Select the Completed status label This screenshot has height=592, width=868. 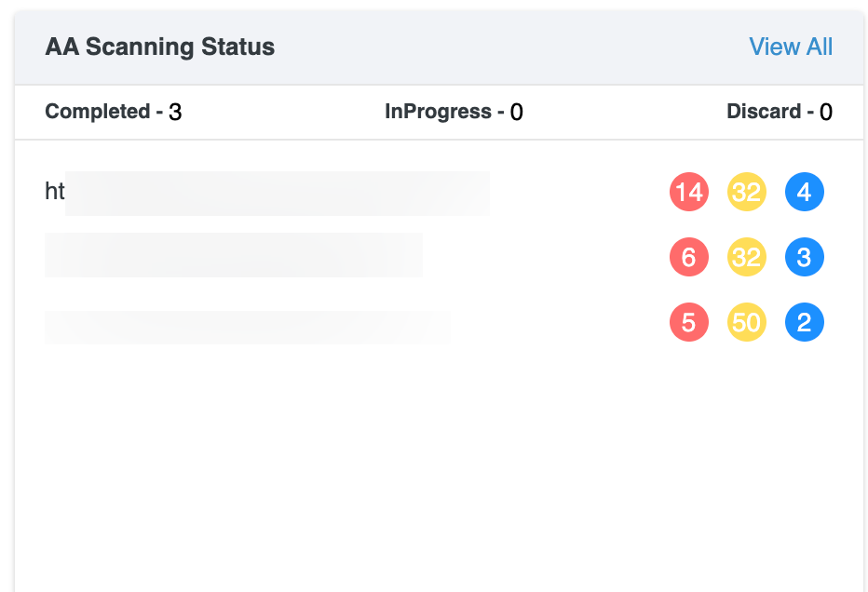tap(97, 112)
